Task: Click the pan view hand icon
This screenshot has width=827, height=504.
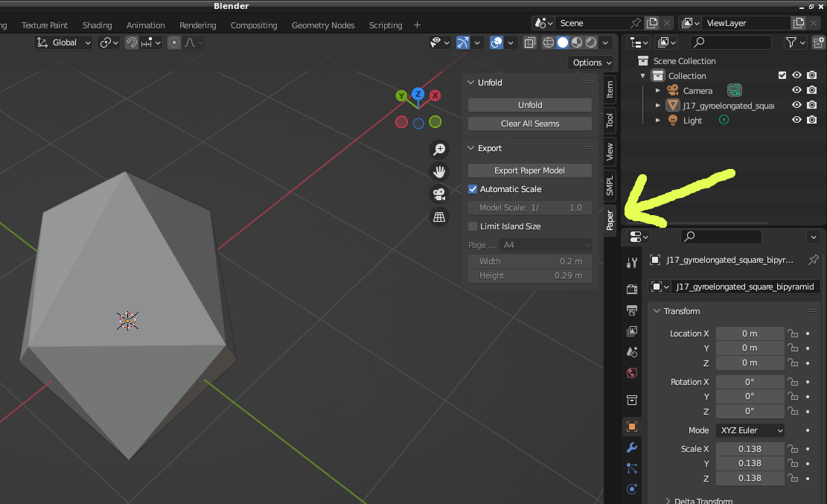Action: (x=439, y=172)
